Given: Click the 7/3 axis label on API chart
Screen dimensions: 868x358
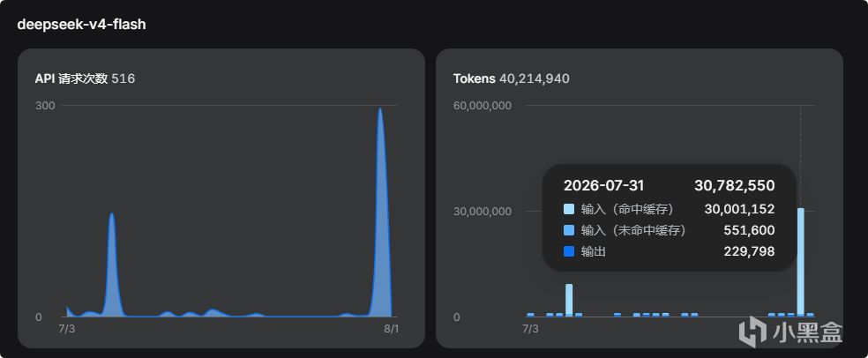Looking at the screenshot, I should (x=66, y=329).
